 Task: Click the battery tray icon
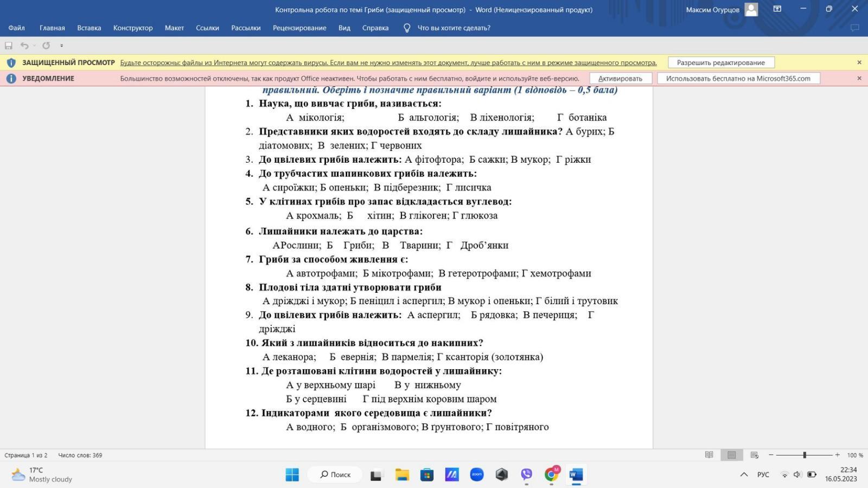[x=812, y=474]
